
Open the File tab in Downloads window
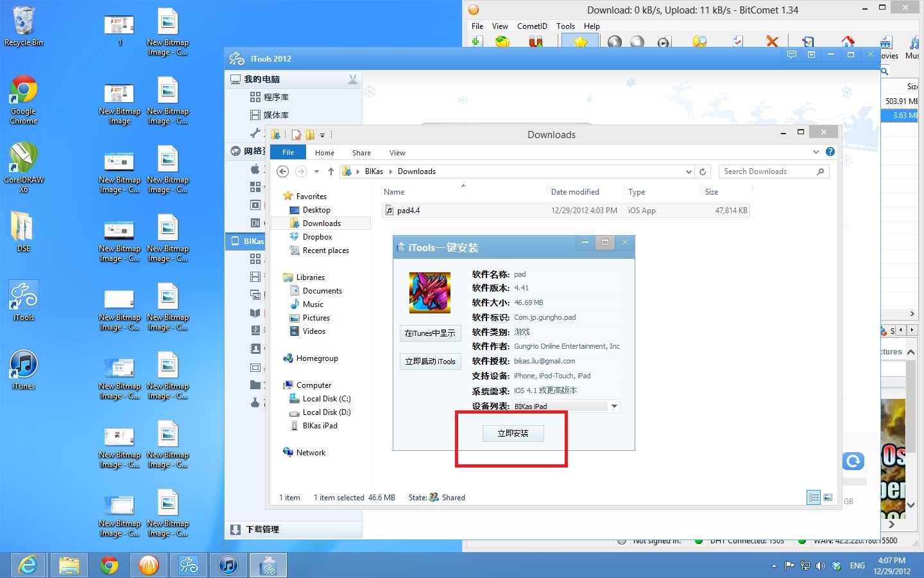288,152
